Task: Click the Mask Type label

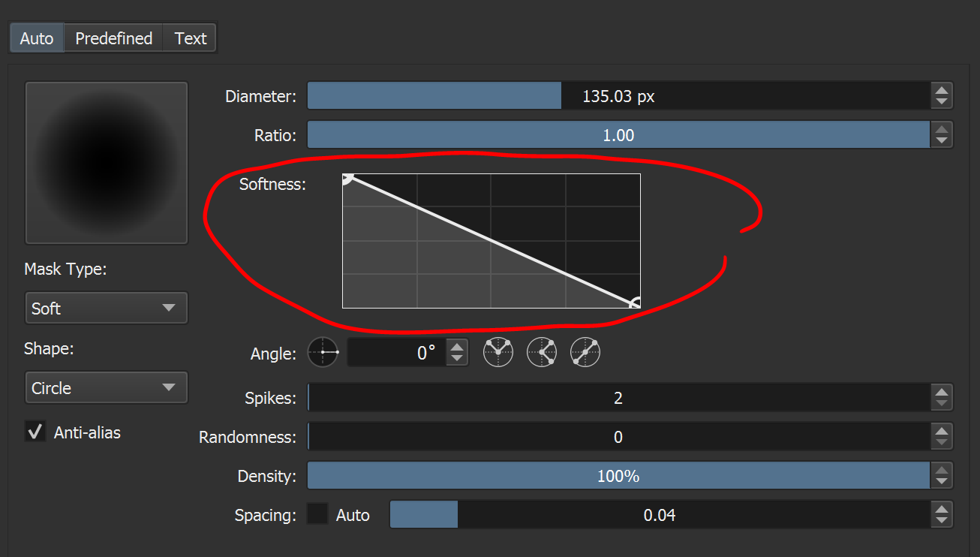Action: tap(65, 269)
